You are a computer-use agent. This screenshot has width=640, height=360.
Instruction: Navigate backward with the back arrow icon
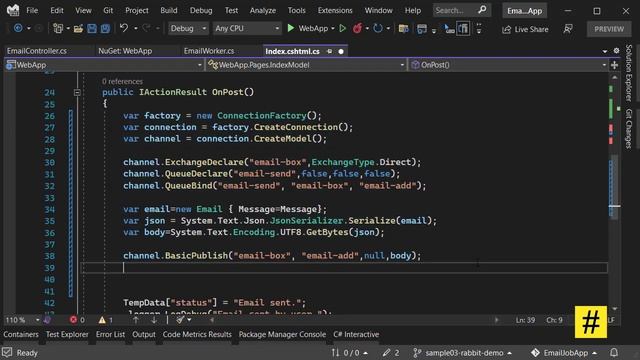tap(18, 28)
